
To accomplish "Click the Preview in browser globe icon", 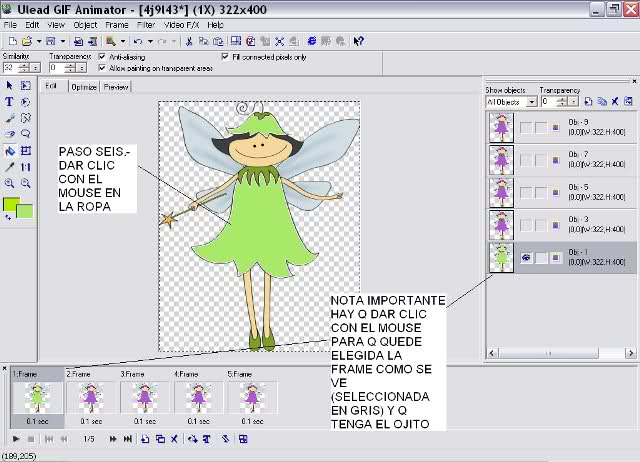I will pyautogui.click(x=311, y=41).
